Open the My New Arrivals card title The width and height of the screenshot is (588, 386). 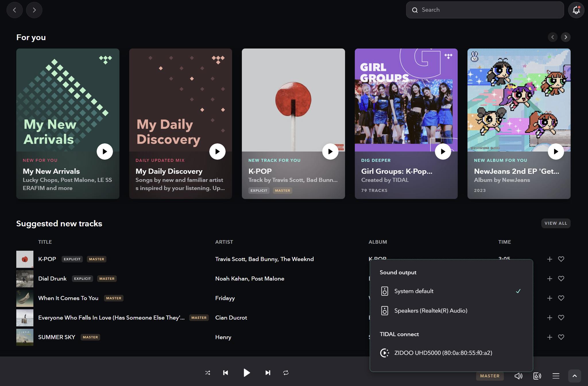(x=51, y=171)
